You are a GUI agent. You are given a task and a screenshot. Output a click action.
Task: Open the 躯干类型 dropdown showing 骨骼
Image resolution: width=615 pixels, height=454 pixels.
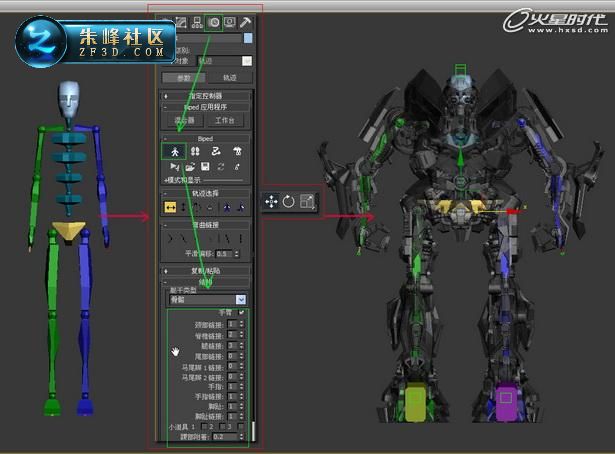pyautogui.click(x=207, y=300)
